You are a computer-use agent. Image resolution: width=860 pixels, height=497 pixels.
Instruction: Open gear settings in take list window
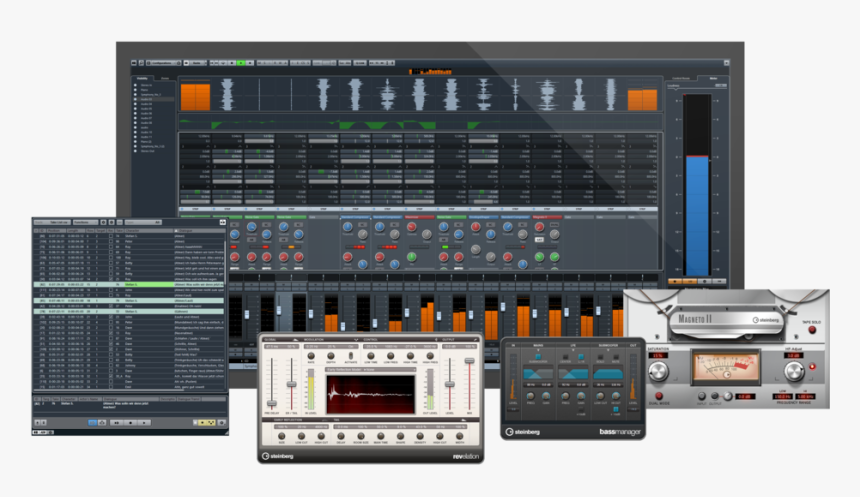(x=222, y=422)
